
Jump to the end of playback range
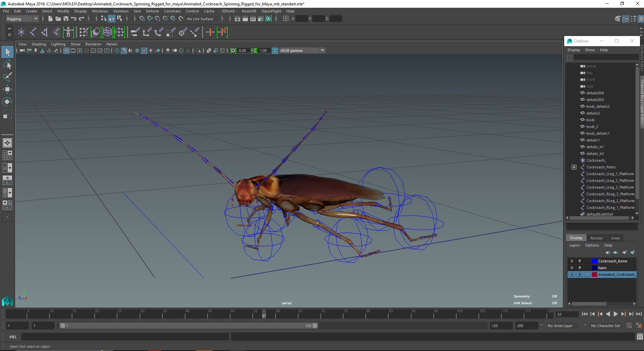(639, 314)
